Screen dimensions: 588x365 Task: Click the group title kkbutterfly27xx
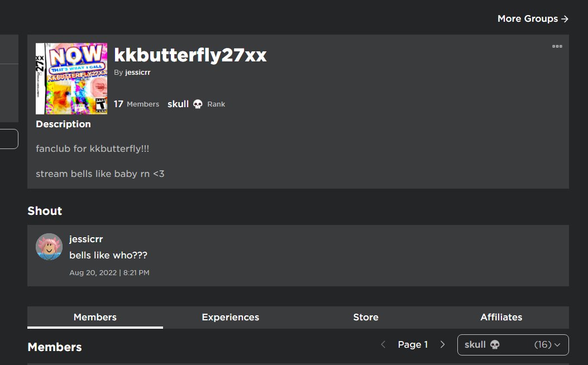pyautogui.click(x=190, y=55)
